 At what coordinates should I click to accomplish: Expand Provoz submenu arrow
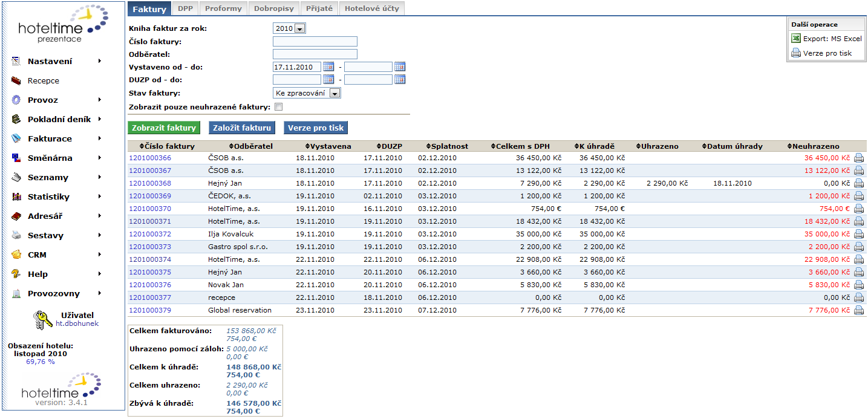[x=99, y=100]
